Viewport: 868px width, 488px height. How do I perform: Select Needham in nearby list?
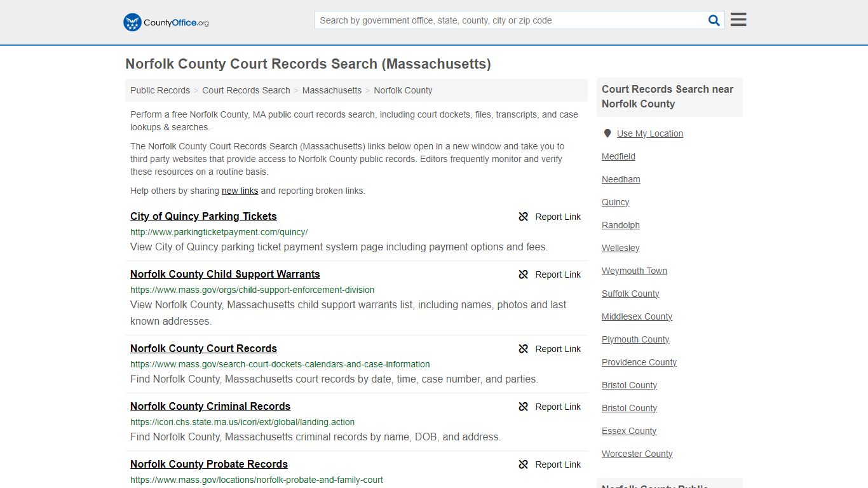click(621, 179)
